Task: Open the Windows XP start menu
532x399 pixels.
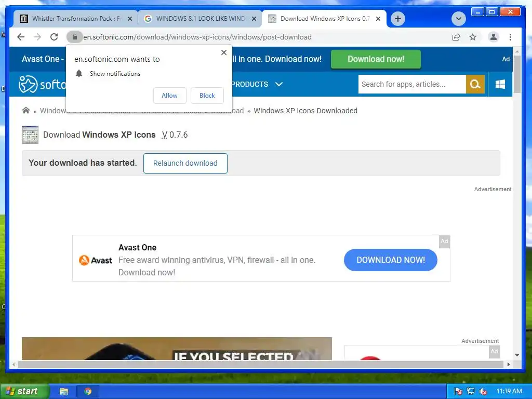Action: [x=25, y=391]
